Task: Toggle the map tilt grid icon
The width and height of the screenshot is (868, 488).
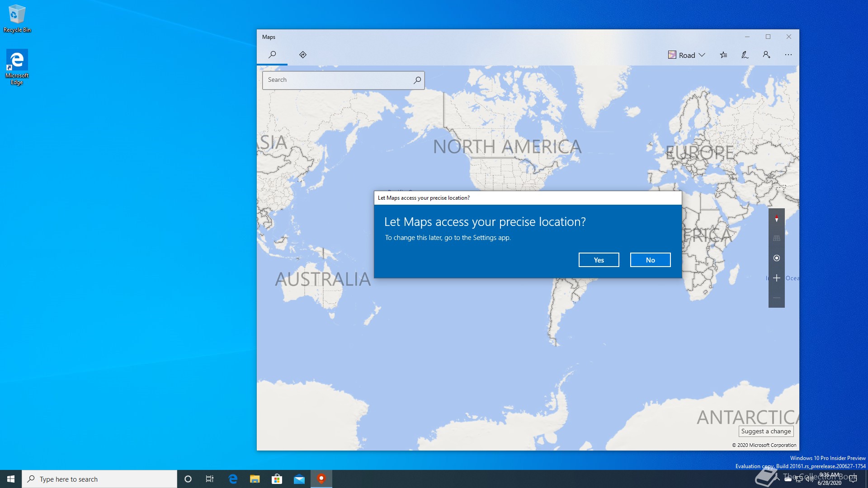Action: coord(777,238)
